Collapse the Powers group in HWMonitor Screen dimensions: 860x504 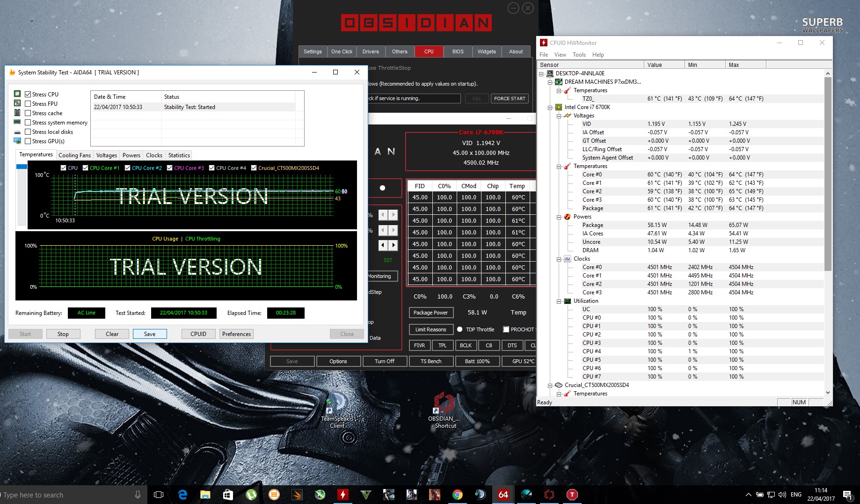pos(559,217)
